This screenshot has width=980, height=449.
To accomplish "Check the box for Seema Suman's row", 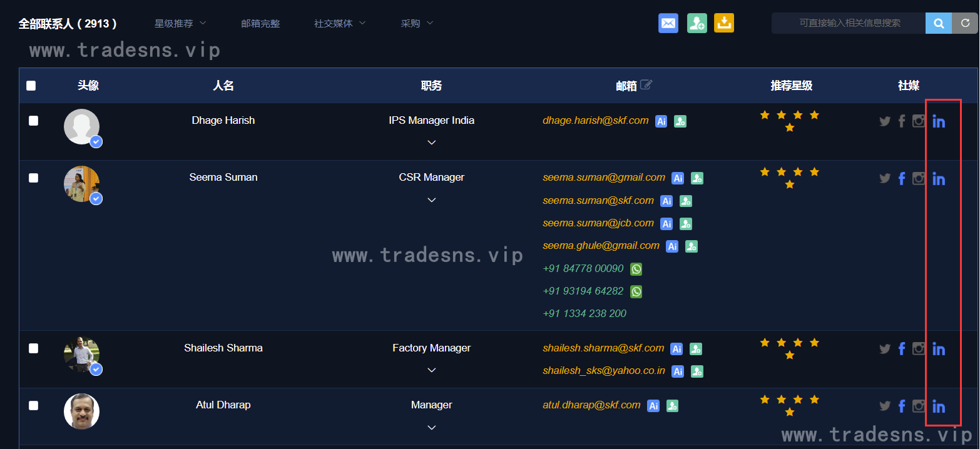I will pos(34,178).
